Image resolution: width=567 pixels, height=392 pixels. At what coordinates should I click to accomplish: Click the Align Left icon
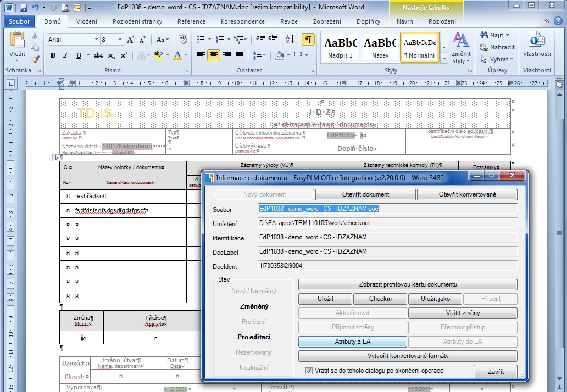pos(201,55)
